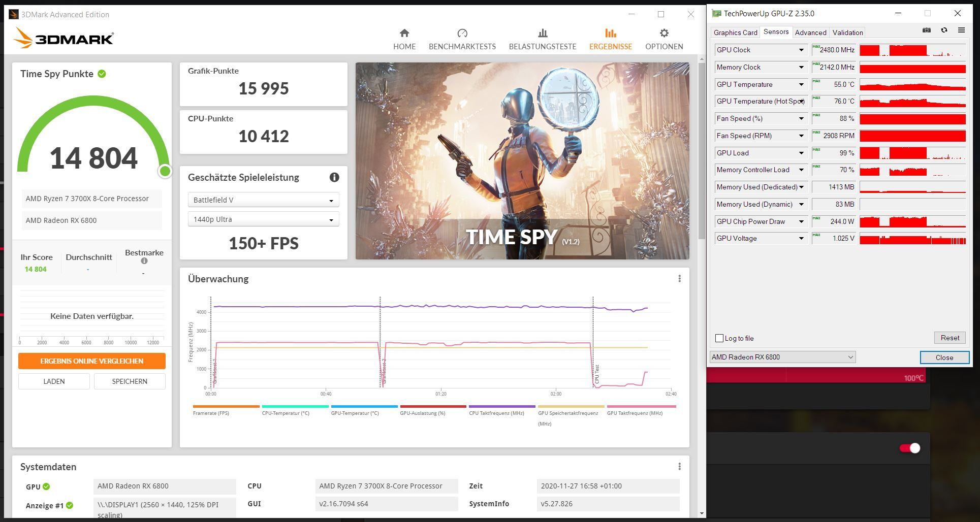Screen dimensions: 980x522
Task: Open the AMD Radeon RX 6800 device selector
Action: (x=782, y=357)
